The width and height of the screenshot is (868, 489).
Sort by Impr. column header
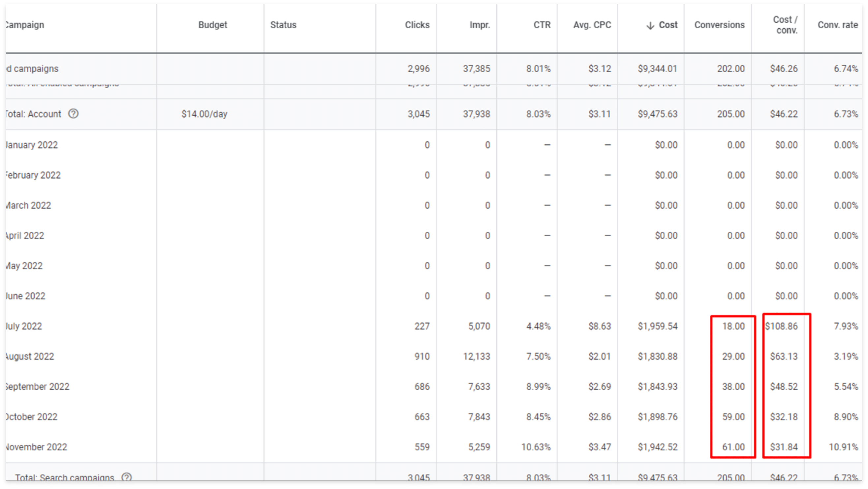coord(480,25)
